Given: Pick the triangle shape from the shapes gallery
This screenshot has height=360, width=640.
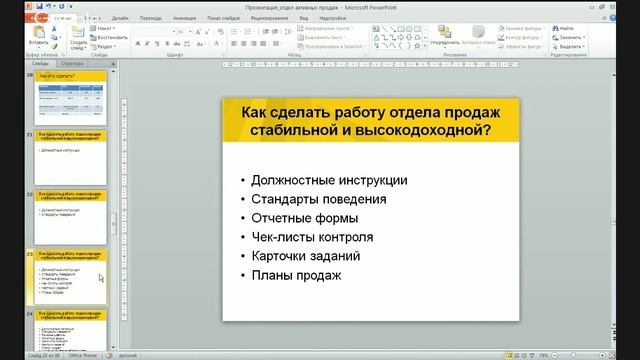Looking at the screenshot, I should coord(376,38).
